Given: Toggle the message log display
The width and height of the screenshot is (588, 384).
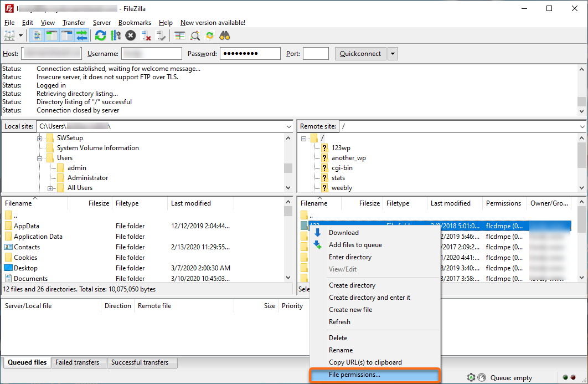Looking at the screenshot, I should (x=37, y=35).
